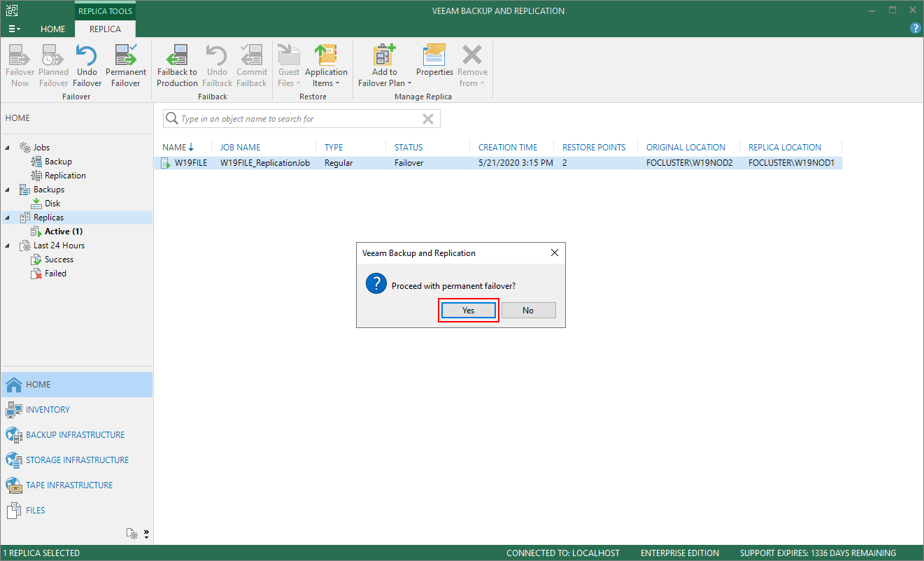Sort by REPLICA LOCATION column header
This screenshot has width=924, height=561.
785,148
